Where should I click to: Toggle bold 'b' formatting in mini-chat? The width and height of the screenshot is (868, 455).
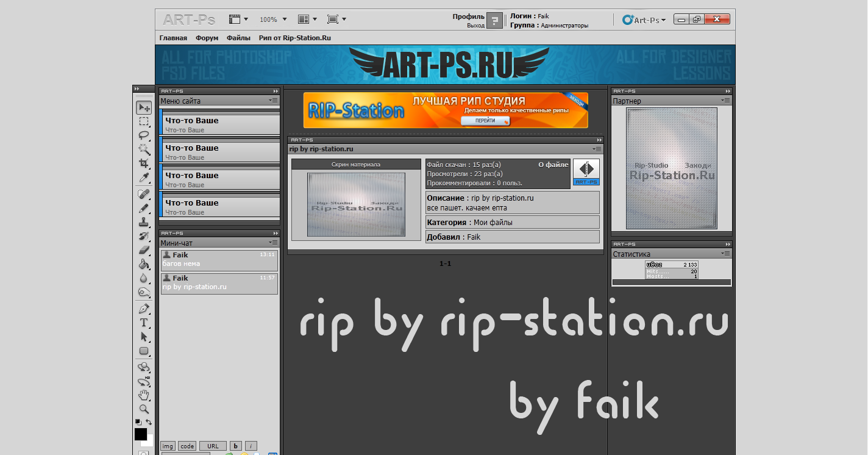coord(236,446)
